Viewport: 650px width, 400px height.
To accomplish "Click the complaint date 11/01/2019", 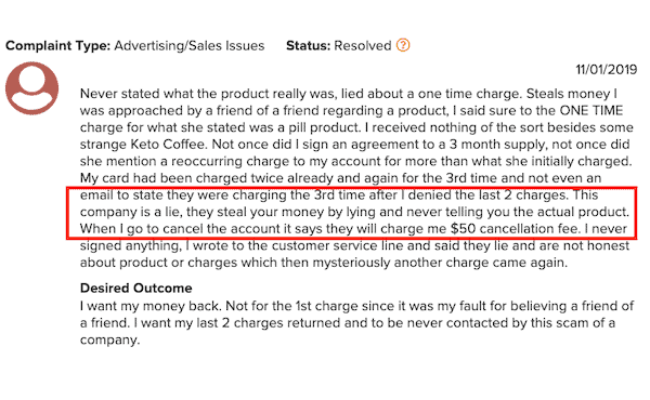I will point(606,69).
